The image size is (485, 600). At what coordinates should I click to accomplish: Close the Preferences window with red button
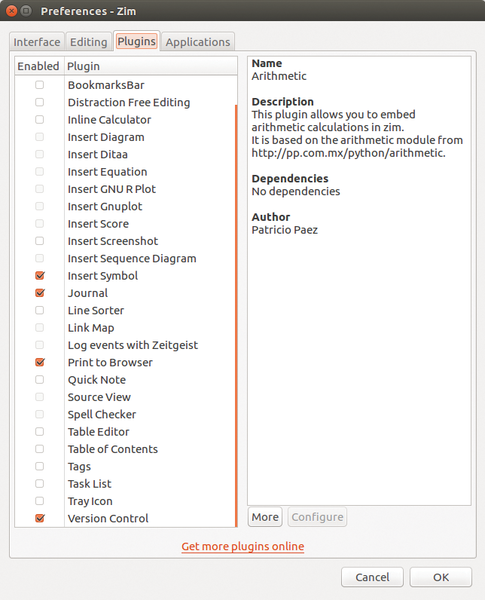coord(11,11)
